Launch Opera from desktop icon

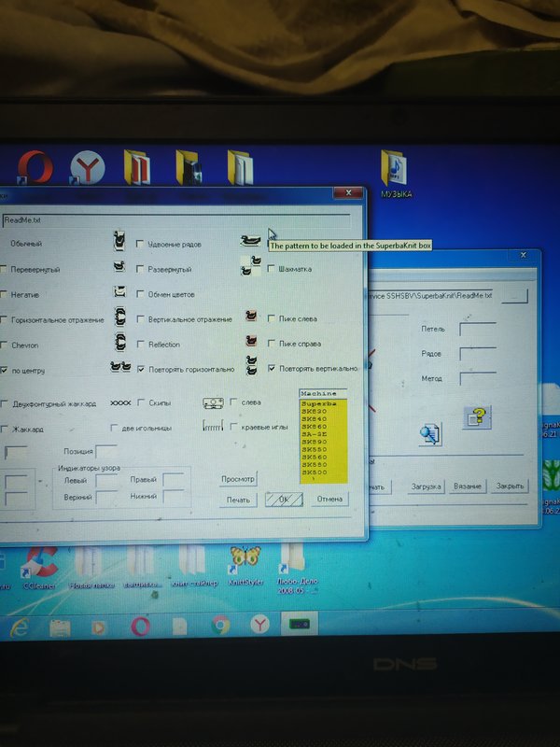point(35,170)
